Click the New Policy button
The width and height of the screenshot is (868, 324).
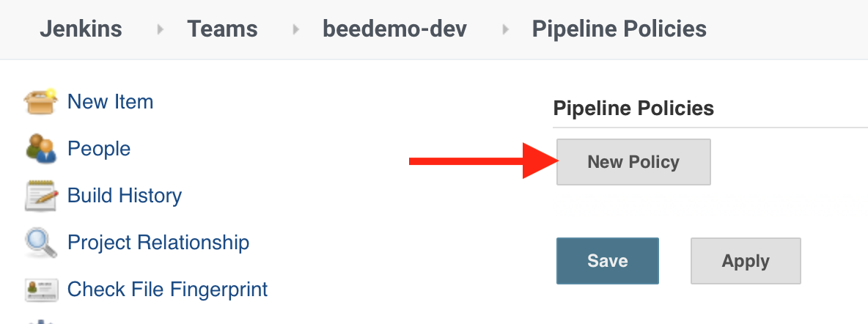pyautogui.click(x=633, y=162)
